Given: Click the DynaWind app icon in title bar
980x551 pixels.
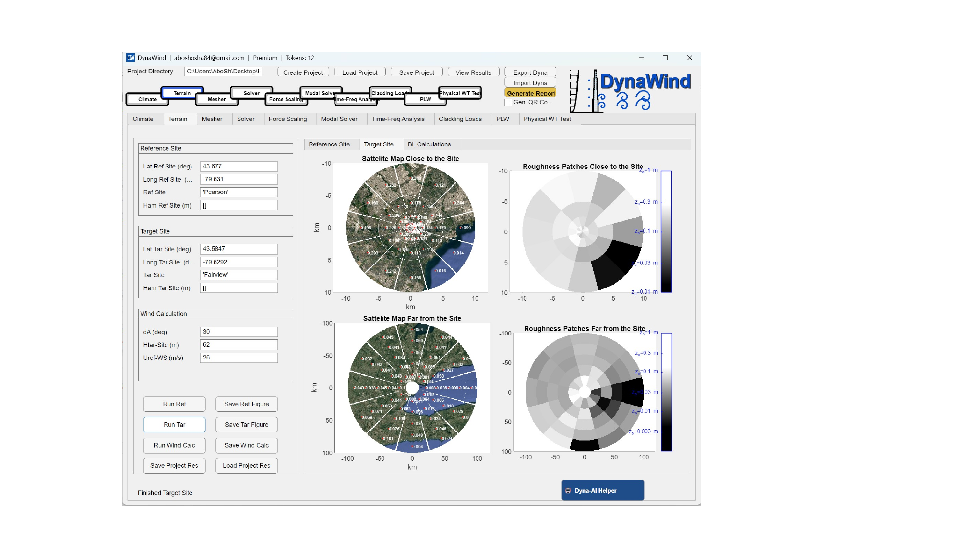Looking at the screenshot, I should 131,58.
